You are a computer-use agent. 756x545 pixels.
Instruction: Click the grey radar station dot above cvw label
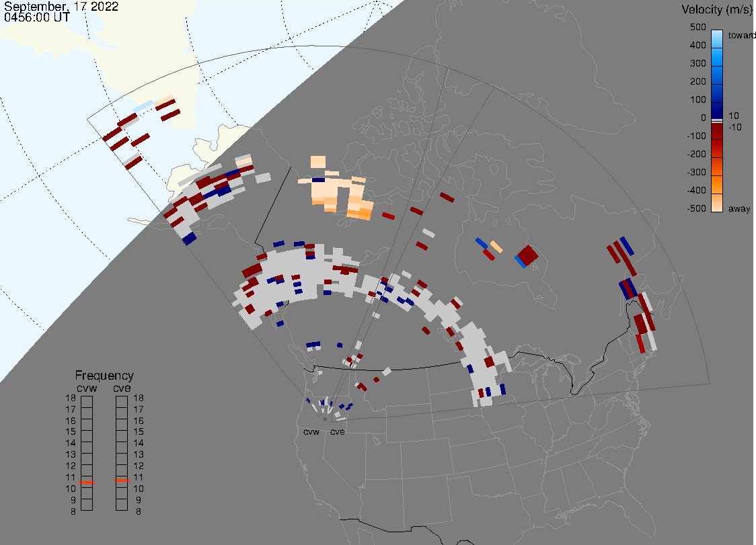click(325, 419)
